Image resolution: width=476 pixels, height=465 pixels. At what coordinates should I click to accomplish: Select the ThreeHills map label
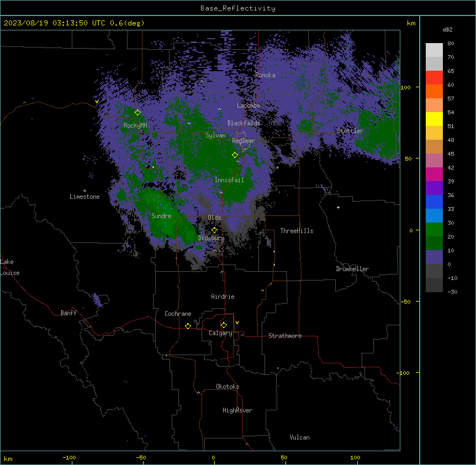(297, 231)
